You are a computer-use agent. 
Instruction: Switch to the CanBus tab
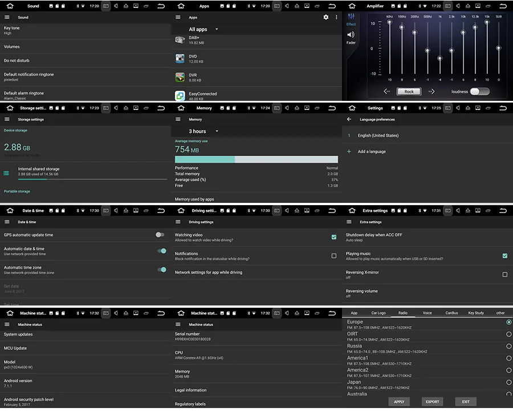tap(451, 313)
